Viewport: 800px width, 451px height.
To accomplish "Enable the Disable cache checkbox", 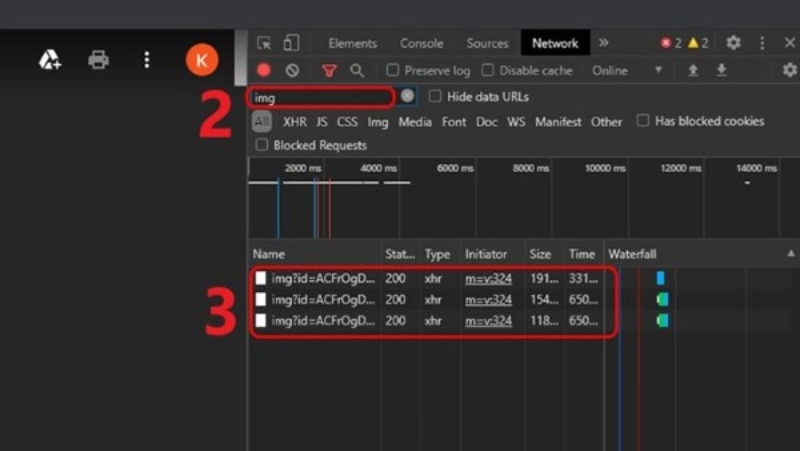I will (x=488, y=70).
